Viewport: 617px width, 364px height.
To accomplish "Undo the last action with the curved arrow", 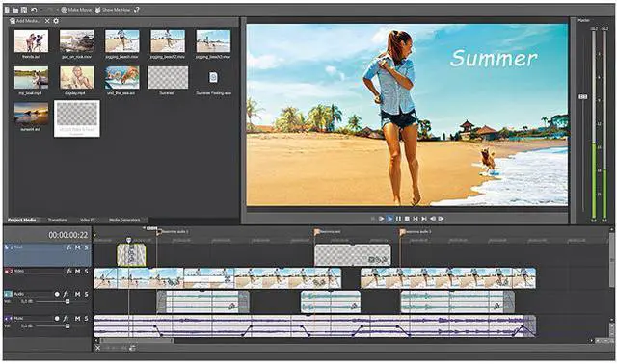I will coord(34,10).
